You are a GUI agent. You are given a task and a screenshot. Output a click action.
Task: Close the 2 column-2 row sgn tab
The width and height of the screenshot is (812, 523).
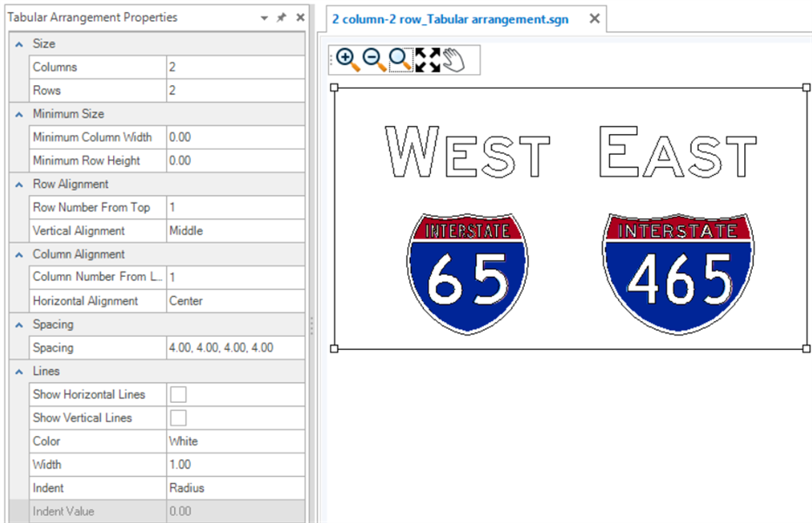[594, 18]
